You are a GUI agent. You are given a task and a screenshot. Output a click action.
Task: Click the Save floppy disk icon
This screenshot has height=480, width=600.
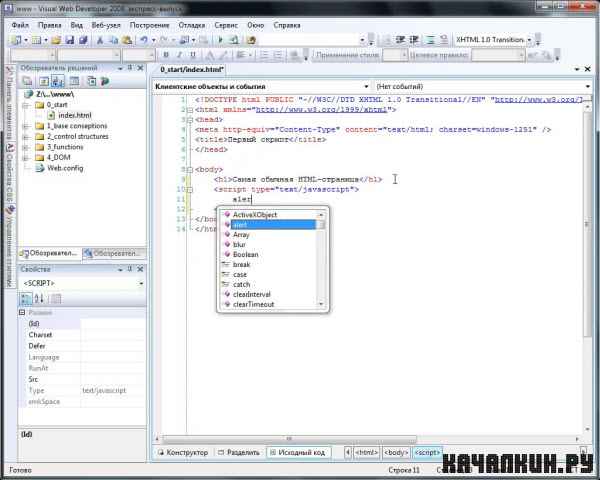[70, 40]
